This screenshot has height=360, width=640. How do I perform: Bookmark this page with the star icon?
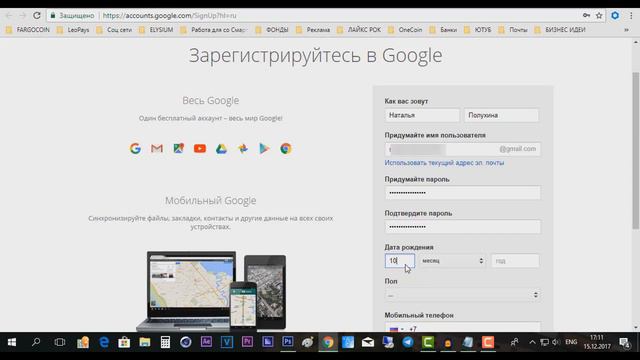click(x=599, y=16)
